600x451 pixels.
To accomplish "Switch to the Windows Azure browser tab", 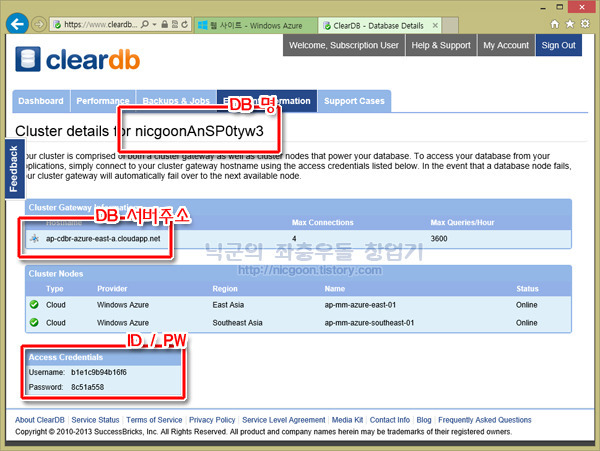I will [256, 26].
